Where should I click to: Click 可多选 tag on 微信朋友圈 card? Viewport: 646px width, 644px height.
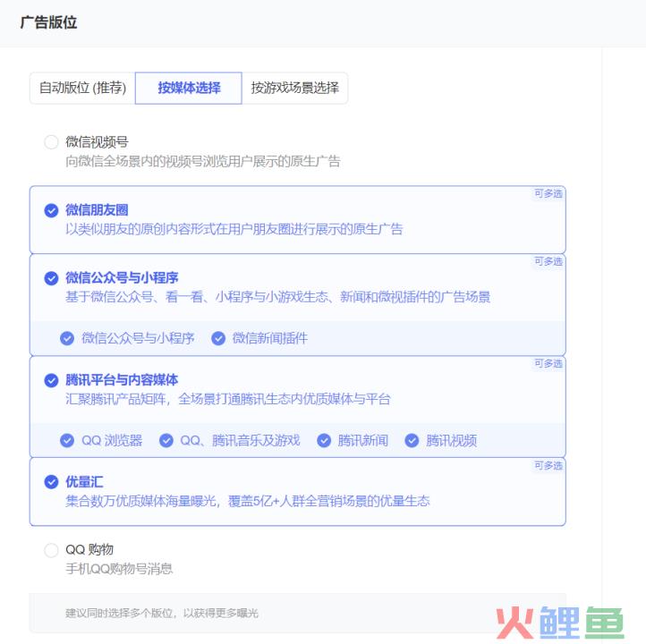548,193
